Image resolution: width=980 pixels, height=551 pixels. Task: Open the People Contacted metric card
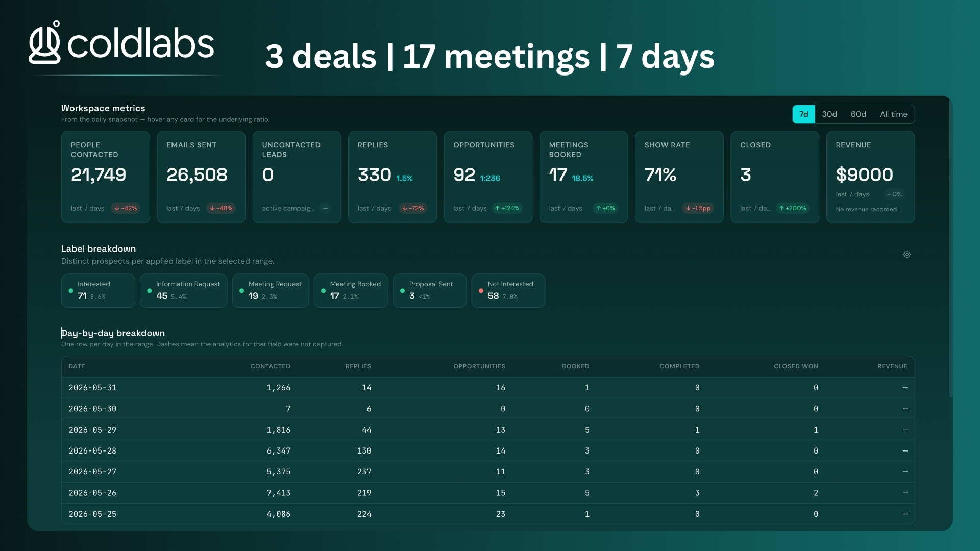point(106,177)
